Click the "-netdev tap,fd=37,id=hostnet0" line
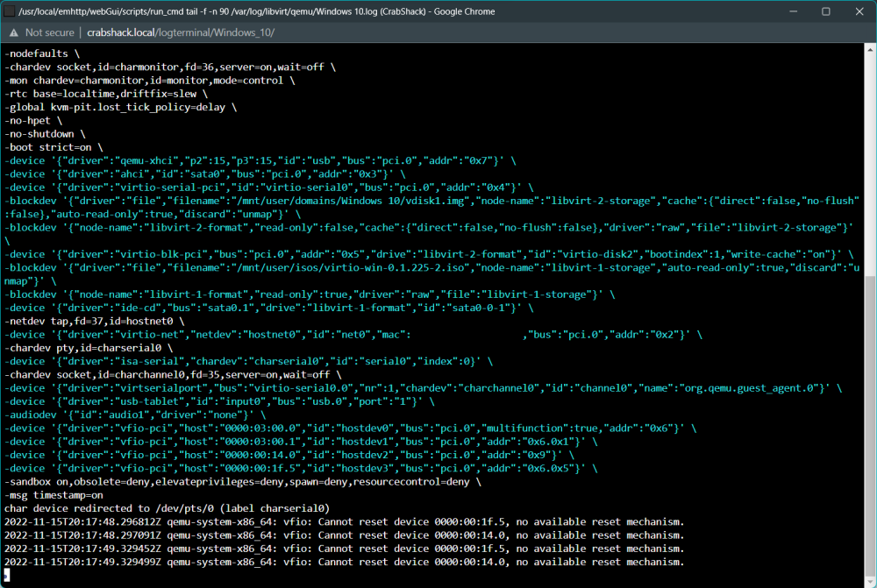The width and height of the screenshot is (877, 588). (x=95, y=322)
